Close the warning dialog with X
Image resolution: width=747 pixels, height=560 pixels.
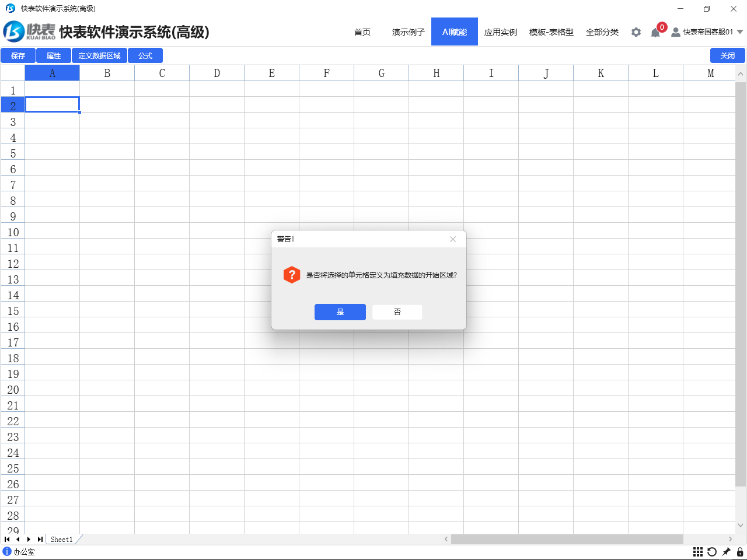pos(453,239)
